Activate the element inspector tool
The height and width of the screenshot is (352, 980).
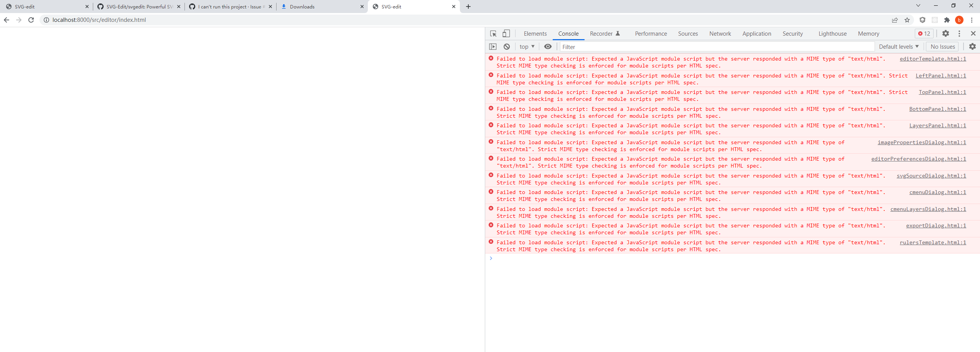pos(493,33)
